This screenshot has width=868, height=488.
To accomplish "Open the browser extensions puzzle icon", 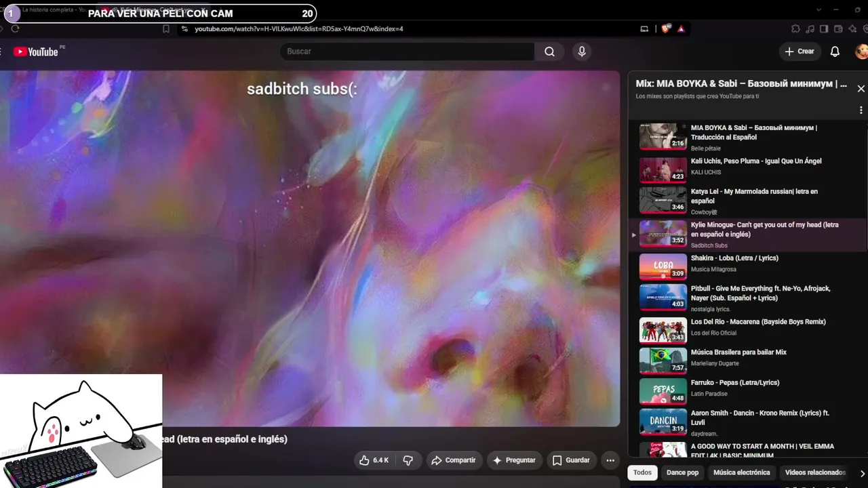I will (795, 29).
